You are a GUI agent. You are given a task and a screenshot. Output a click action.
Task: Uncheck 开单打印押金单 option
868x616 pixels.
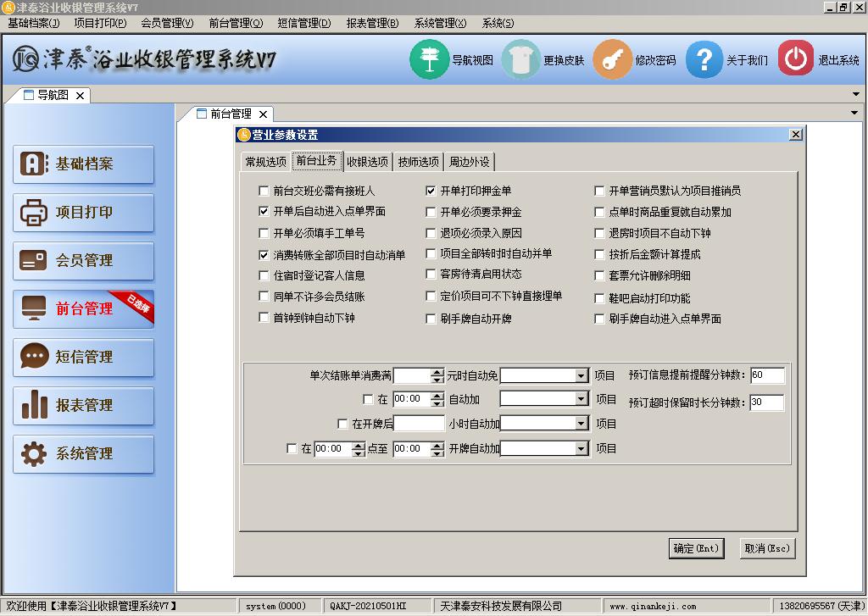coord(431,191)
